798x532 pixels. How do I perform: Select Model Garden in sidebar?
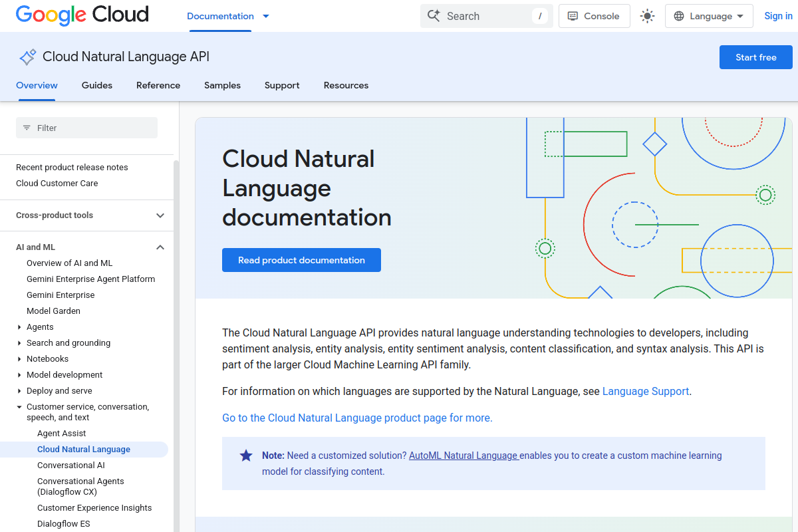pos(53,311)
